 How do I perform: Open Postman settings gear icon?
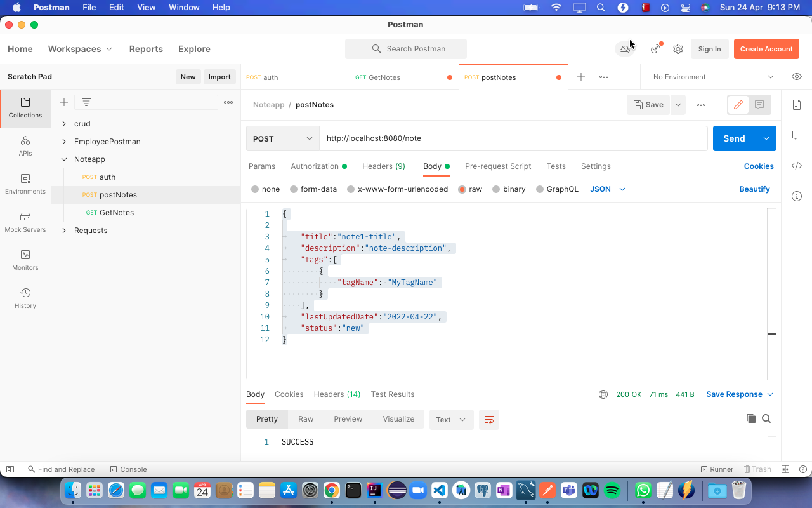coord(678,49)
